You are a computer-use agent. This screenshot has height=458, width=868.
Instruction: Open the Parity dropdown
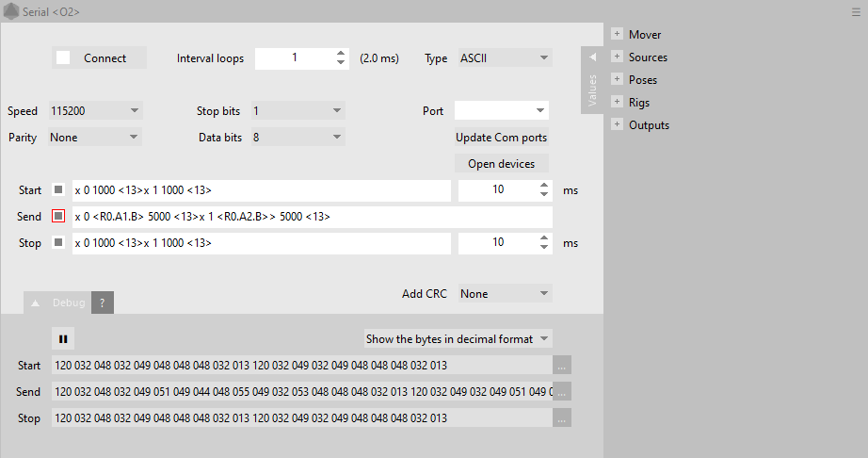tap(95, 138)
